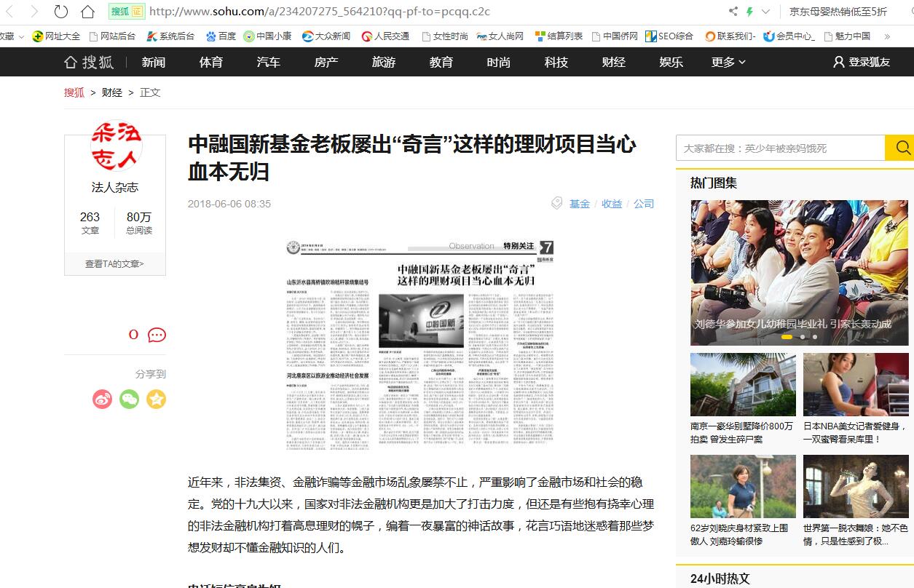The width and height of the screenshot is (914, 588).
Task: Click 财经 breadcrumb link
Action: [112, 92]
